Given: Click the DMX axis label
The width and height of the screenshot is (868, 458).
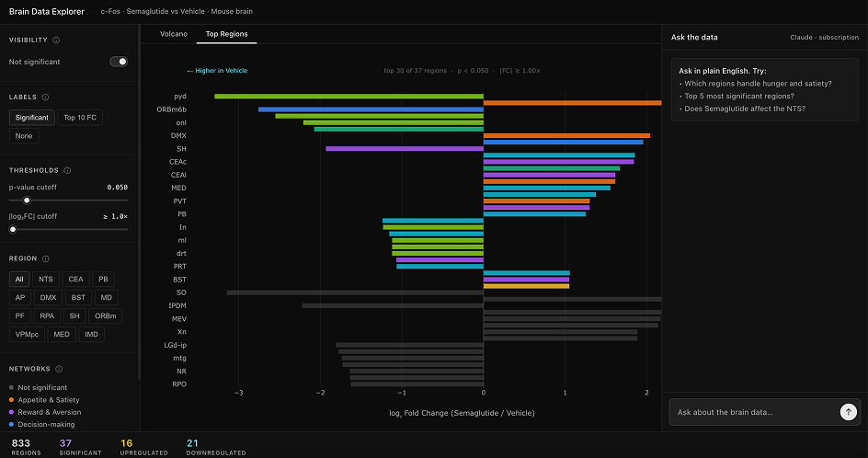Looking at the screenshot, I should pos(178,136).
